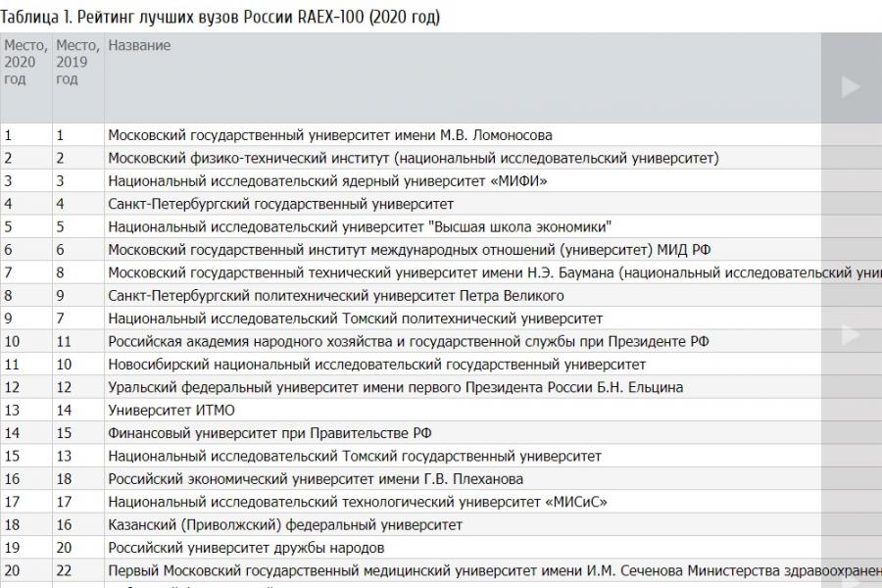Image resolution: width=882 pixels, height=588 pixels.
Task: Click the 'Название' column header
Action: tap(139, 45)
